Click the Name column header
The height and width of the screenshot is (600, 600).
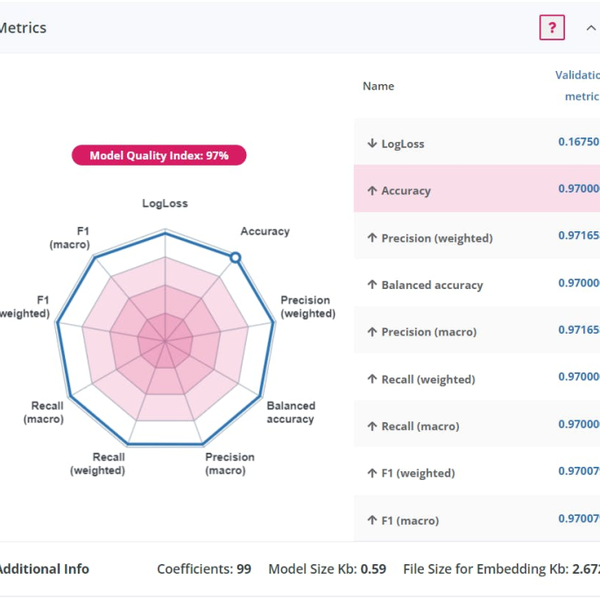378,86
